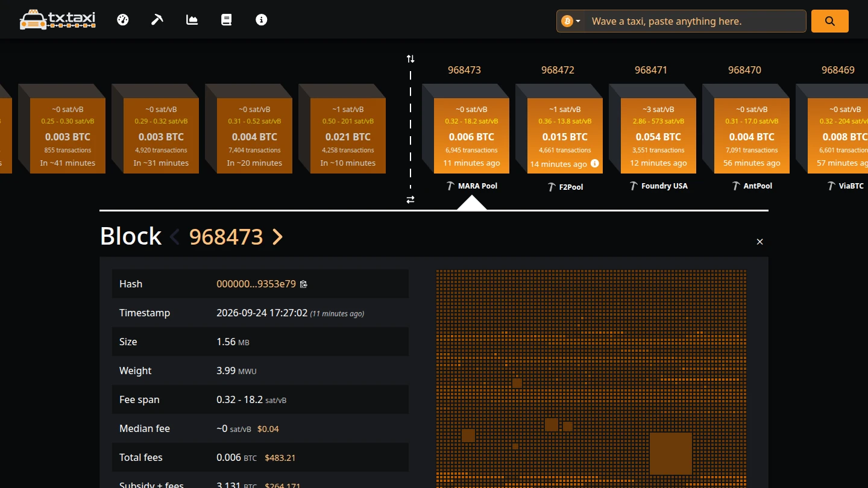Select mined block with 0.054 BTC fees
Image resolution: width=868 pixels, height=488 pixels.
pos(658,136)
